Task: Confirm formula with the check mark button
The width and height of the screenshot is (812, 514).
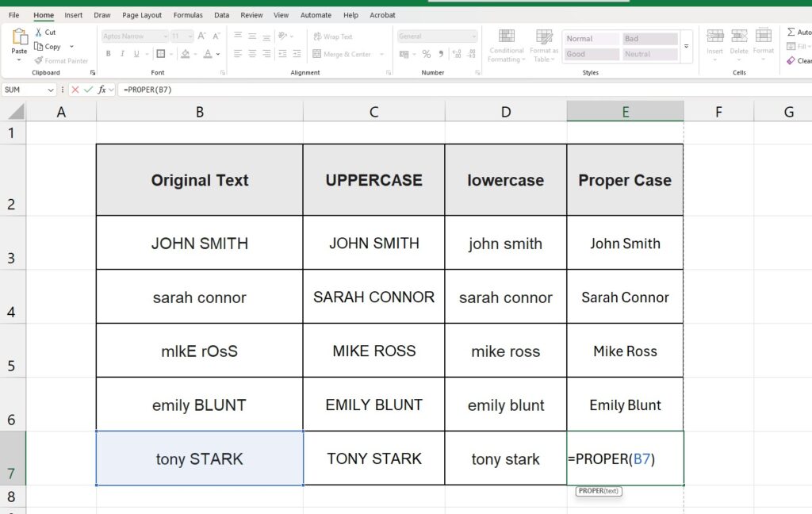Action: coord(88,90)
